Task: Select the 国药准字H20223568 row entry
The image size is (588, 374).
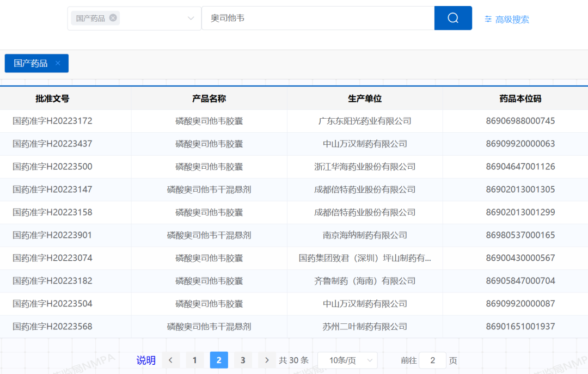Action: tap(52, 327)
